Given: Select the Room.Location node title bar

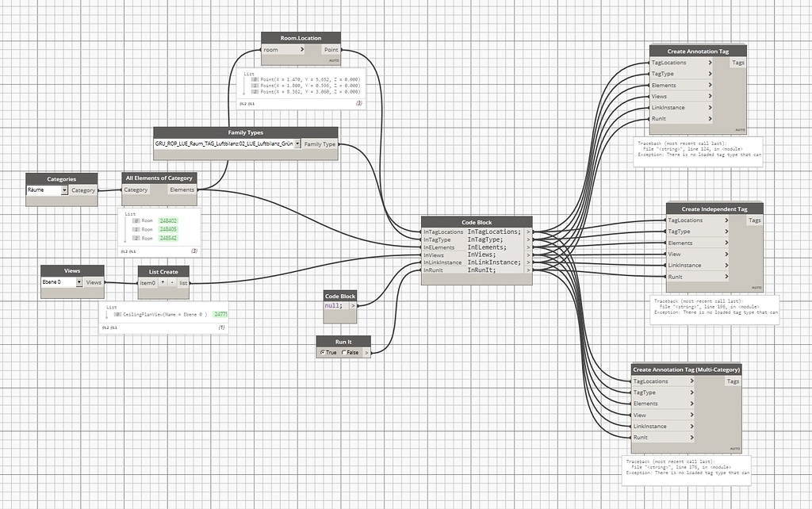Looking at the screenshot, I should (300, 37).
